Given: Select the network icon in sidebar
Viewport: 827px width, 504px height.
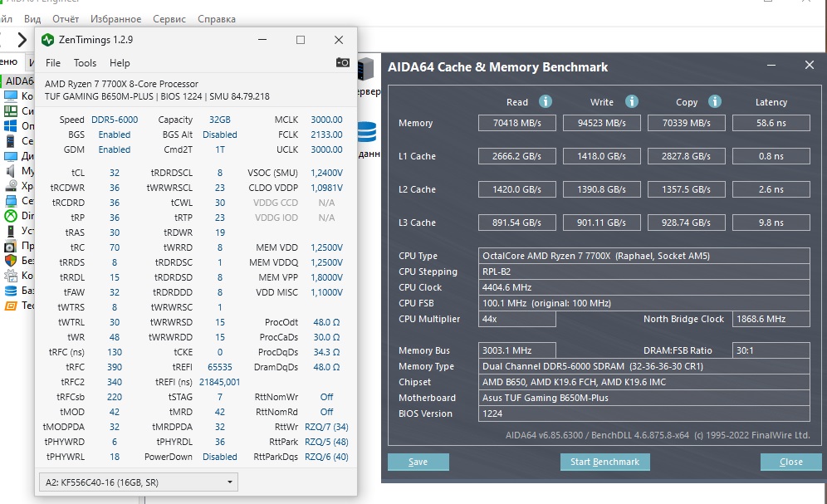Looking at the screenshot, I should coord(11,201).
